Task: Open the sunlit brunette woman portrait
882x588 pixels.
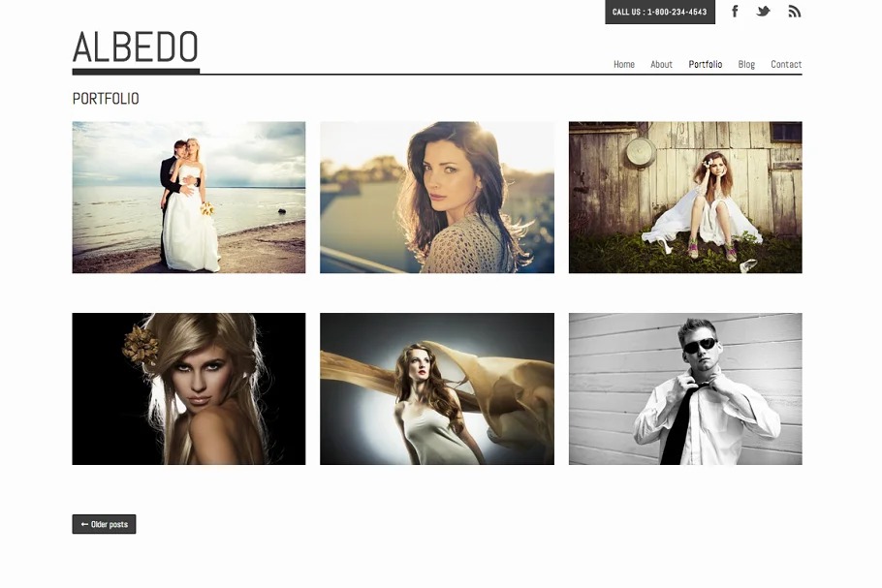Action: pos(437,198)
